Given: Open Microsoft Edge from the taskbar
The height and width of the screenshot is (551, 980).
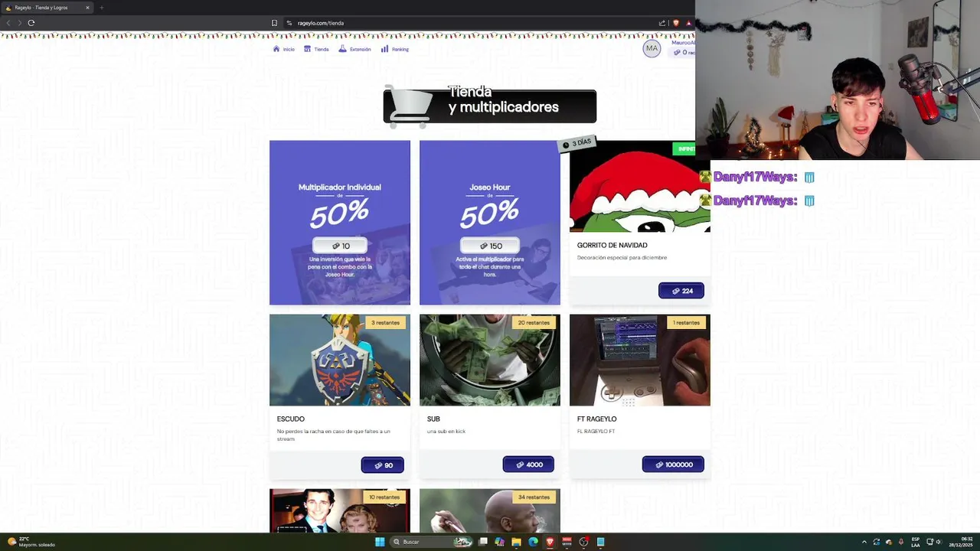Looking at the screenshot, I should tap(533, 542).
